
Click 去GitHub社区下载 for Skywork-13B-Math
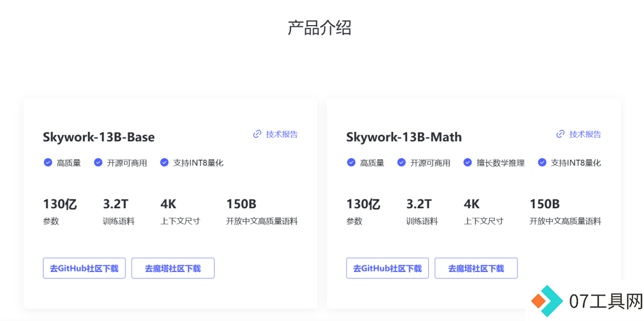click(x=388, y=268)
